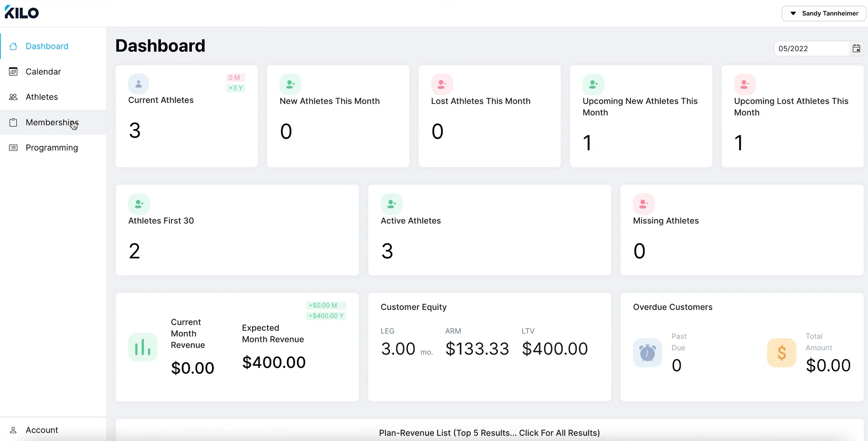Switch to the Memberships section

point(51,122)
